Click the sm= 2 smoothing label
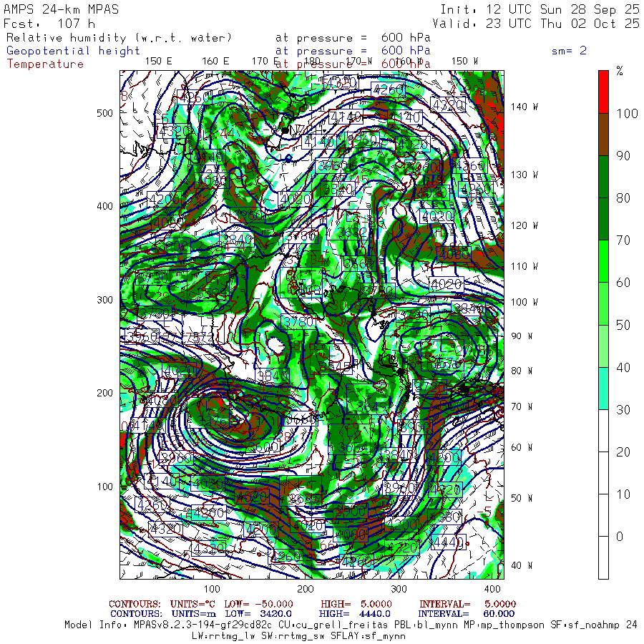 569,51
